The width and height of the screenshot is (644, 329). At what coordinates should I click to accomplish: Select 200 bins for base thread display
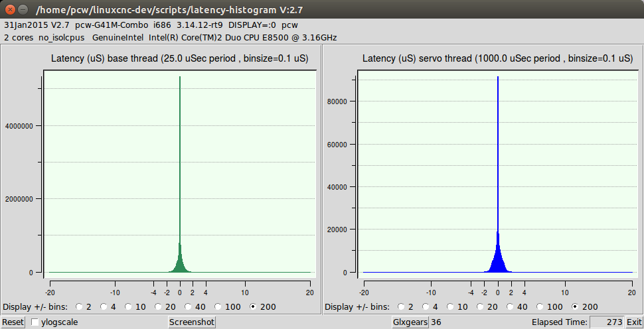tap(254, 307)
